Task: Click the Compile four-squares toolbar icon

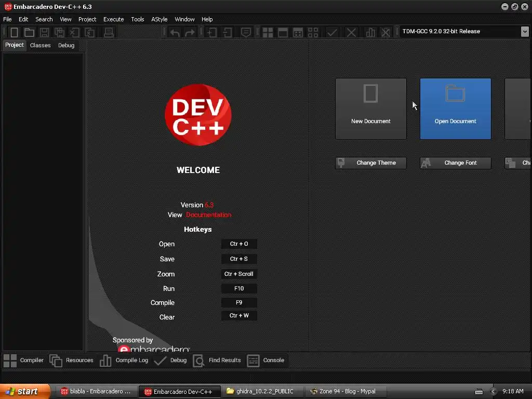Action: tap(268, 33)
